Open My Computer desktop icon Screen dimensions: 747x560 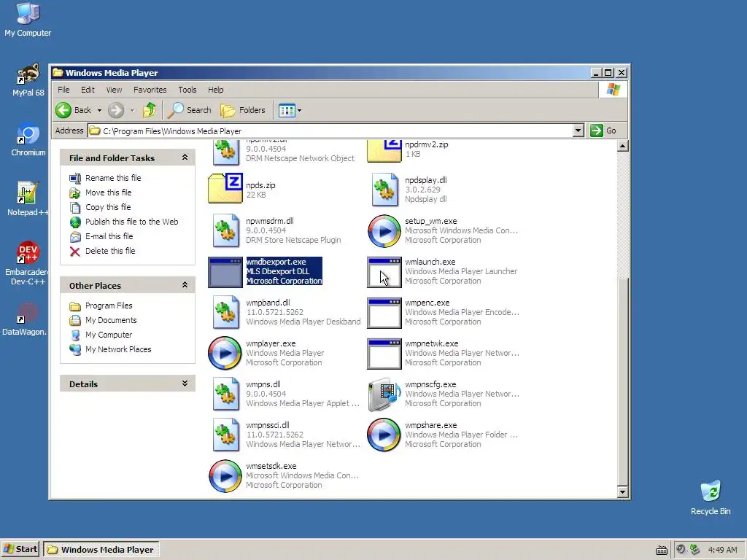(x=28, y=20)
